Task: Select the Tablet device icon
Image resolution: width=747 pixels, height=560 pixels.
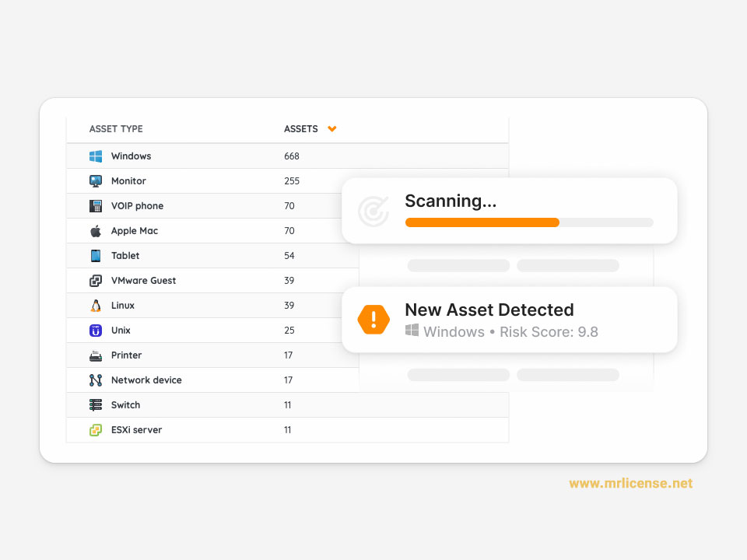Action: pyautogui.click(x=96, y=256)
